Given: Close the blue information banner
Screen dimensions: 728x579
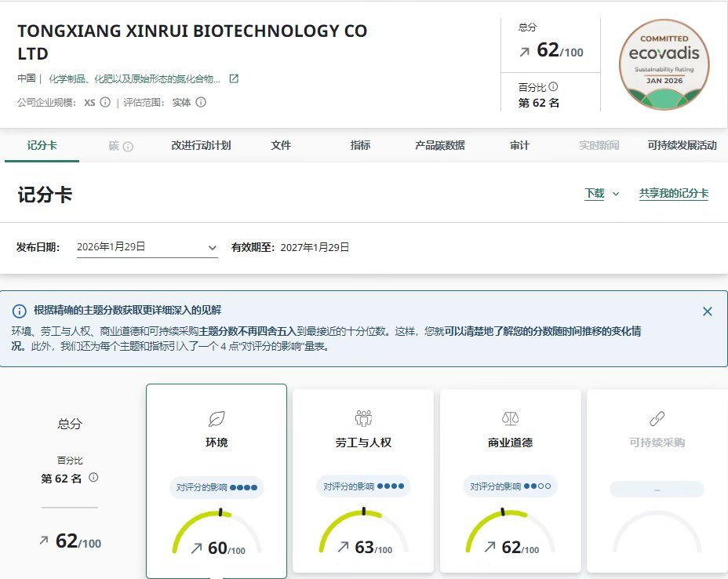Looking at the screenshot, I should [x=707, y=311].
